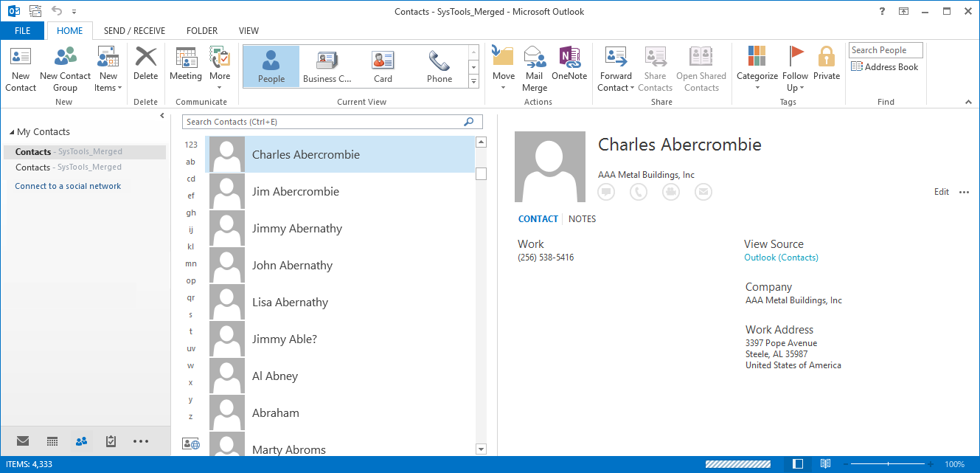Expand the Current View gallery
980x473 pixels.
click(x=473, y=81)
